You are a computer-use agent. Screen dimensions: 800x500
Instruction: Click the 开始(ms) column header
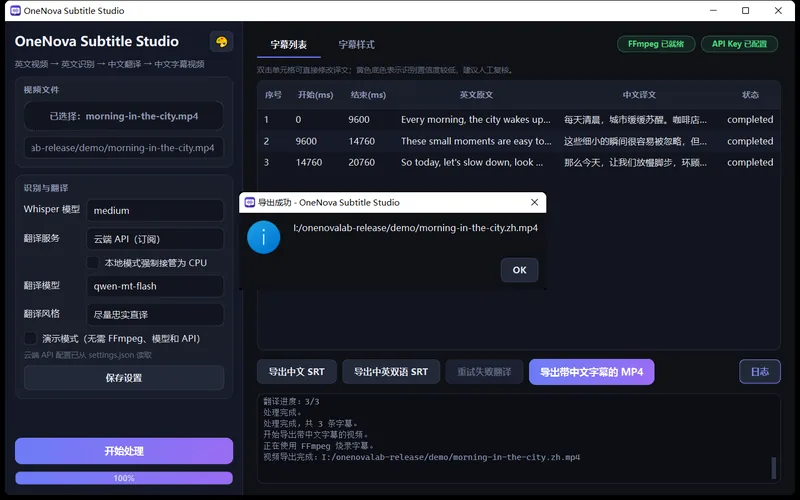coord(315,95)
